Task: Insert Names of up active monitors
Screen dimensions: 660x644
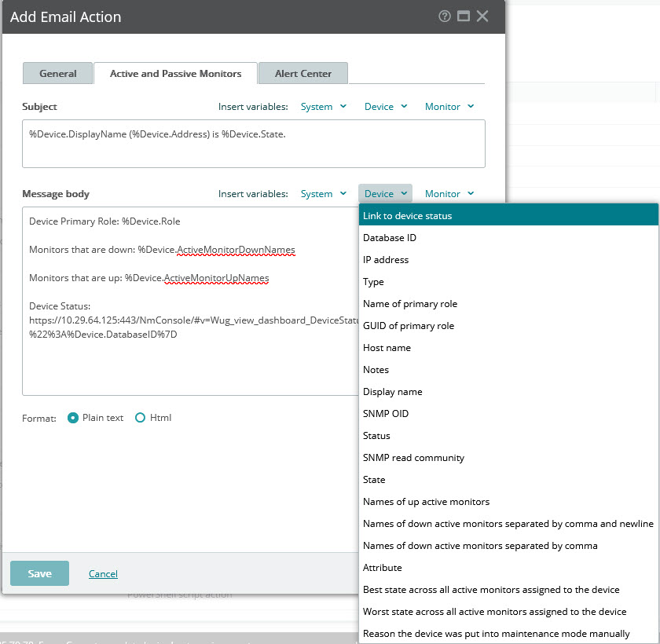Action: 508,502
